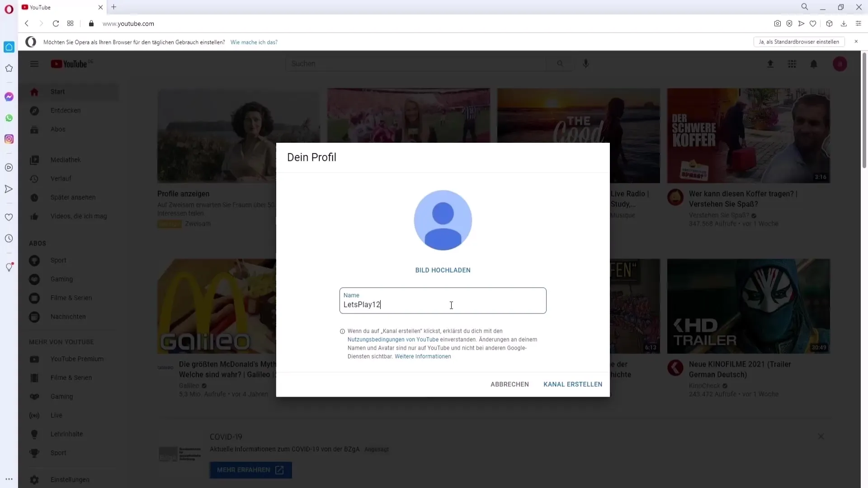Select Später ansehen in sidebar
Viewport: 868px width, 488px height.
click(x=69, y=198)
